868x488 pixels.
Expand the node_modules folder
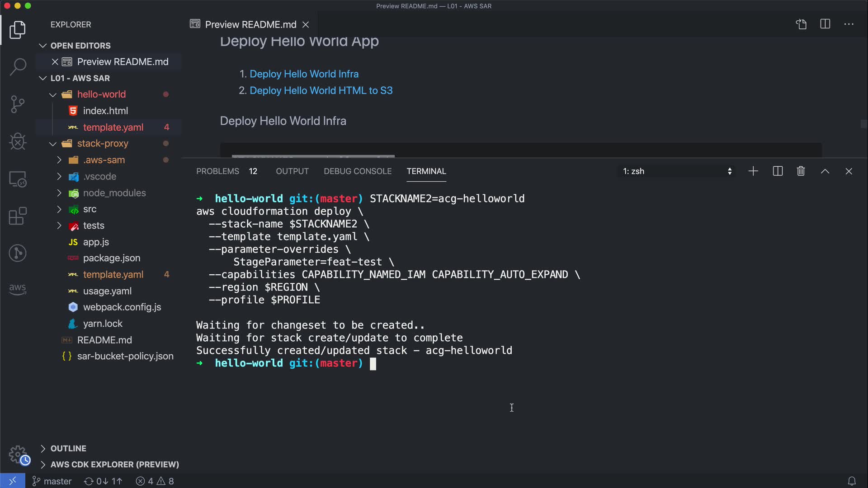pyautogui.click(x=114, y=193)
